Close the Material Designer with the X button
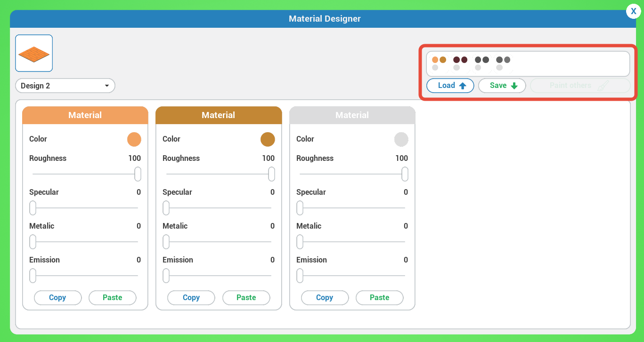This screenshot has height=342, width=644. tap(633, 11)
